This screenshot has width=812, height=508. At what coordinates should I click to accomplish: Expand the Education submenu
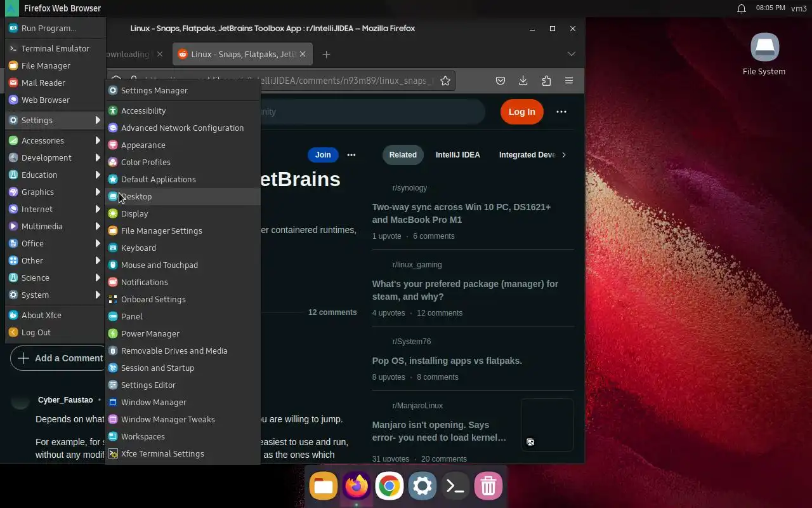(55, 175)
